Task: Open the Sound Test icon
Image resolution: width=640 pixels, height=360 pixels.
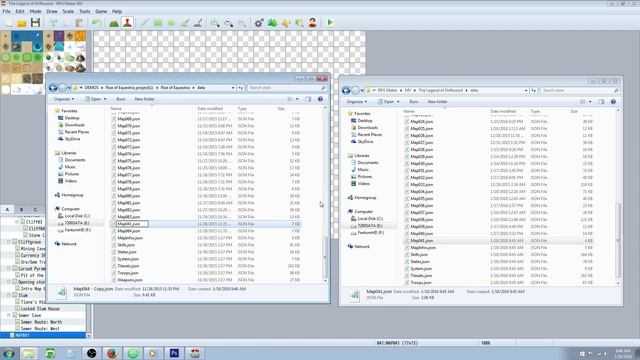Action: [x=286, y=23]
